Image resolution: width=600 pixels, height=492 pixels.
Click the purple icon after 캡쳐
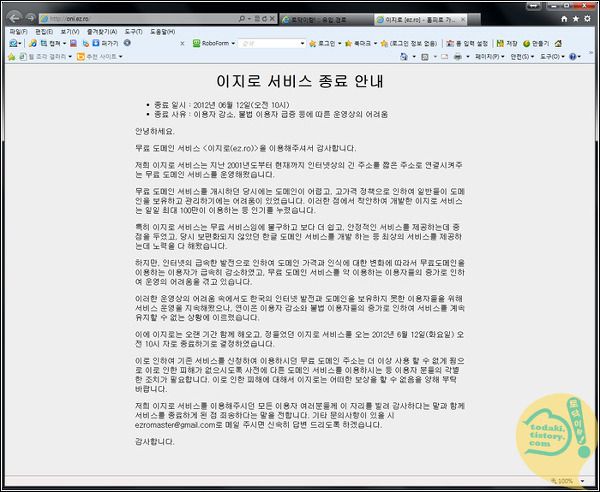73,44
